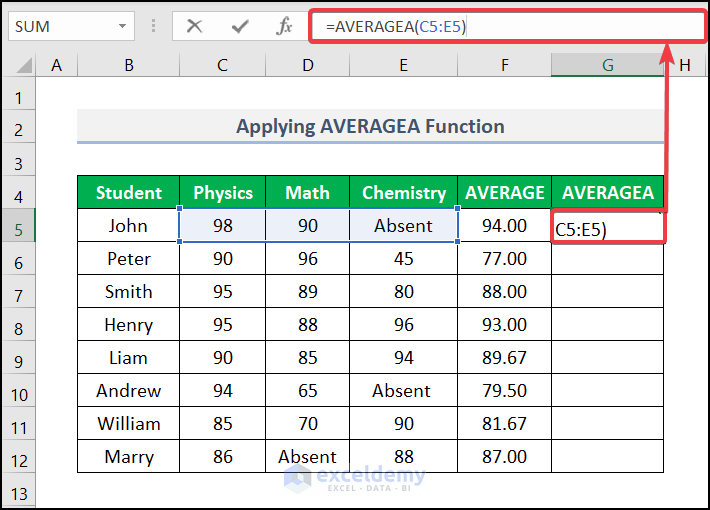Open the Name Box dropdown arrow
This screenshot has width=710, height=510.
pyautogui.click(x=122, y=26)
